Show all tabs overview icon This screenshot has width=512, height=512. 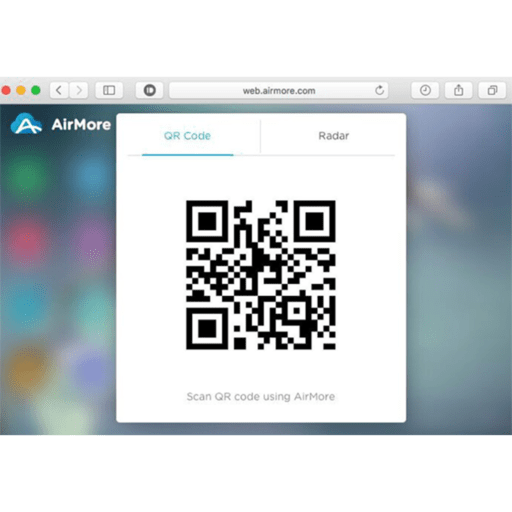coord(492,90)
